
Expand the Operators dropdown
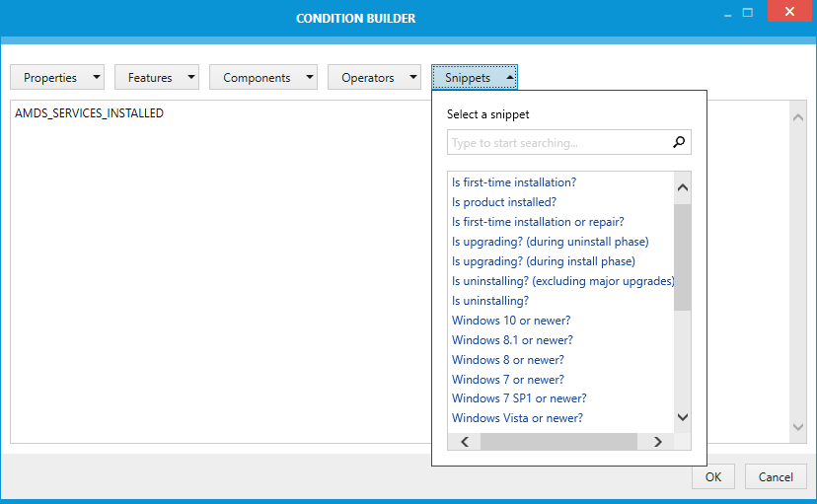375,78
